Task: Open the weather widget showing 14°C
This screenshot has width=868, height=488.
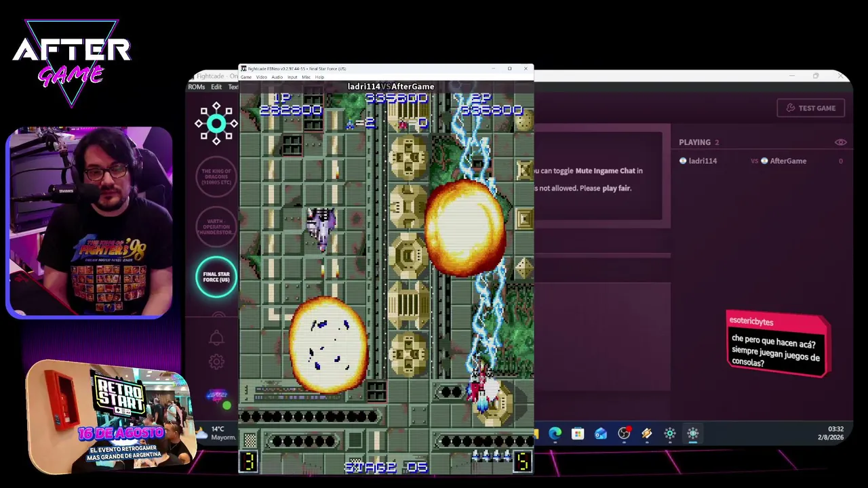Action: coord(218,433)
